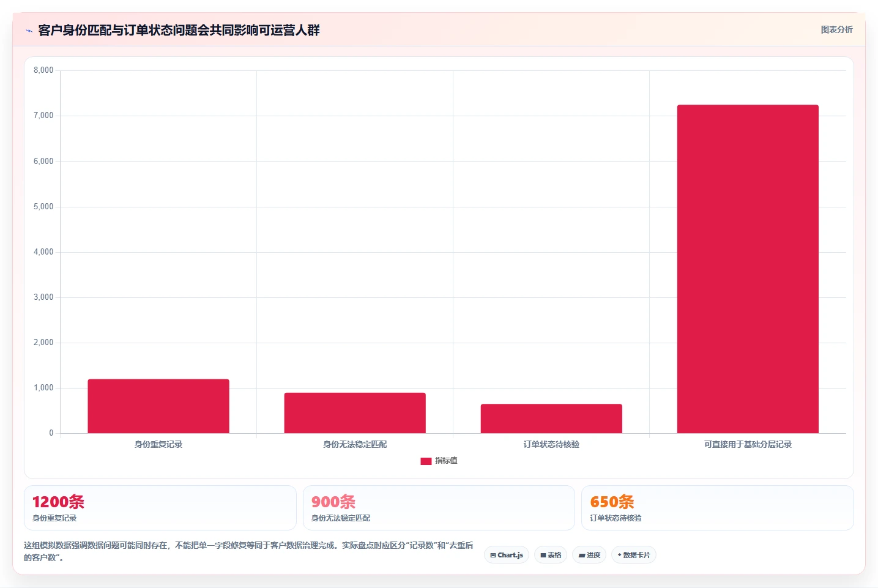Click the 数据卡片 tag
Viewport: 878px width, 588px height.
634,555
